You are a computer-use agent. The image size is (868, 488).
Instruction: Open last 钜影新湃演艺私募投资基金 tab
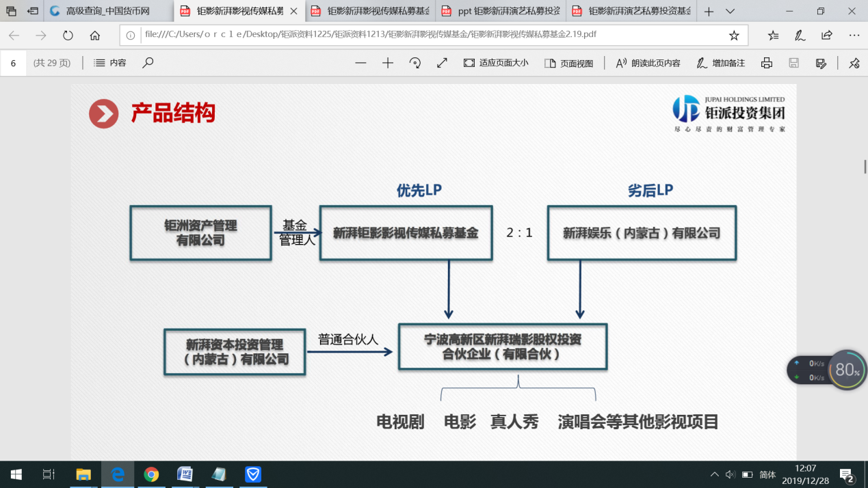(x=631, y=11)
